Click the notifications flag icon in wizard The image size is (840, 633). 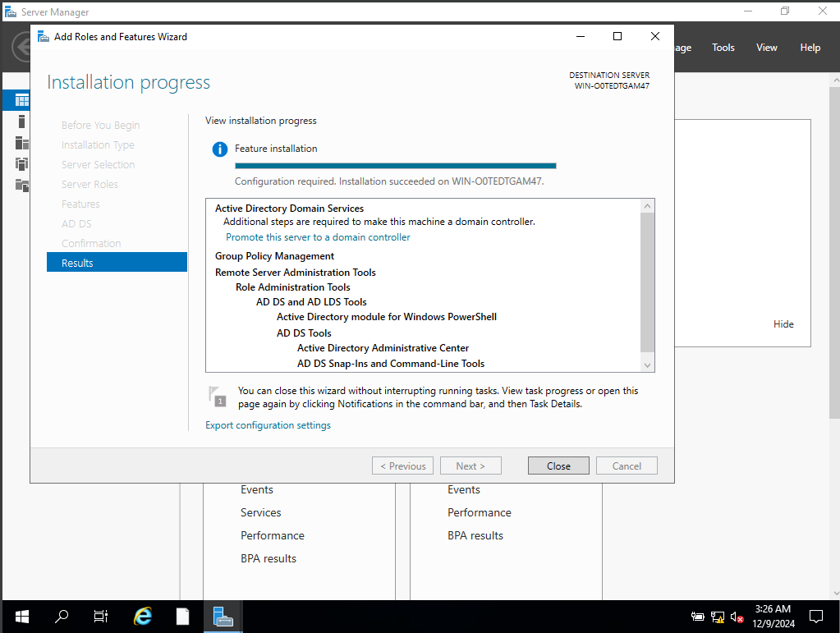(218, 397)
